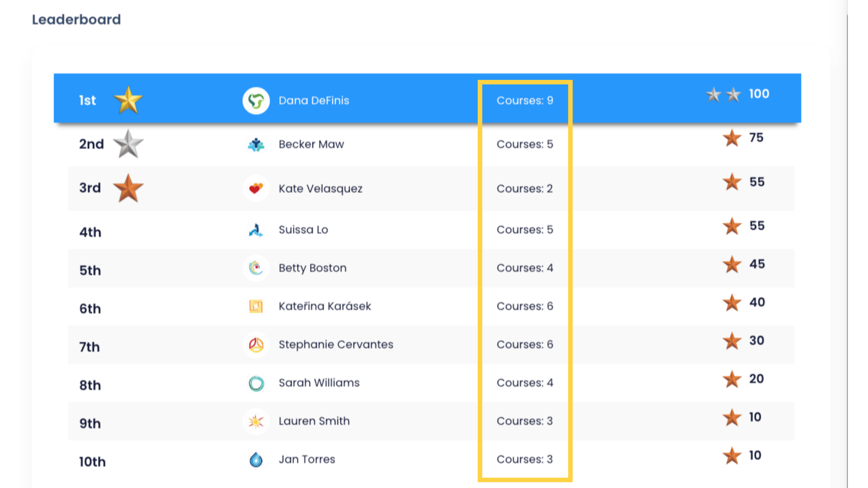Open Sarah Williams's ring avatar

[256, 383]
